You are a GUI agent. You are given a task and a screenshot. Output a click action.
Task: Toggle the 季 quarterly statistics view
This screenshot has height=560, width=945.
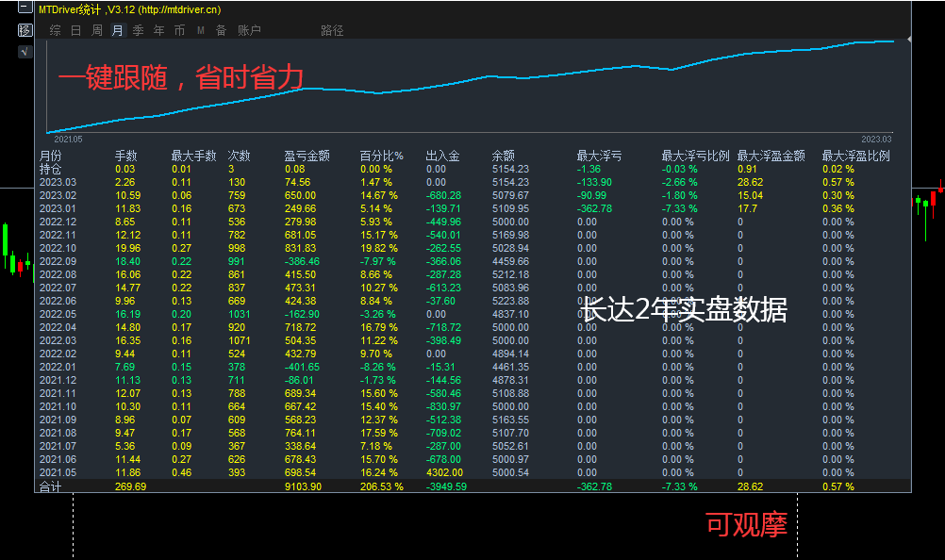(x=138, y=29)
